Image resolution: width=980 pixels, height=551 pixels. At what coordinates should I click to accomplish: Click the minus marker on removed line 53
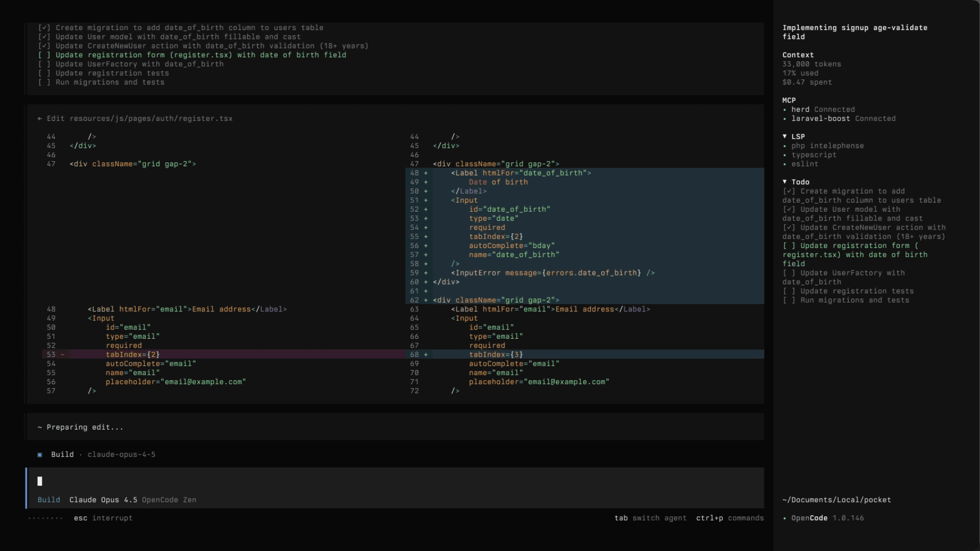[62, 355]
